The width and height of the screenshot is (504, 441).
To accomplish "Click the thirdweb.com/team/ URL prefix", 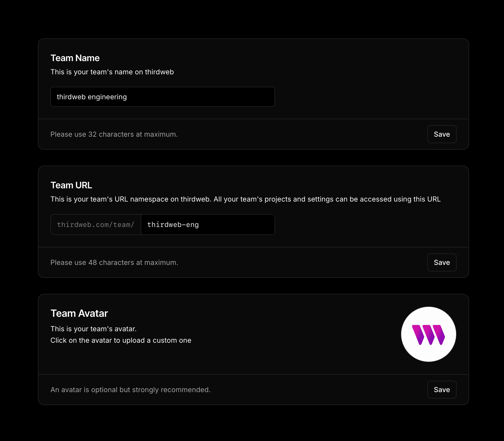I will (x=96, y=224).
